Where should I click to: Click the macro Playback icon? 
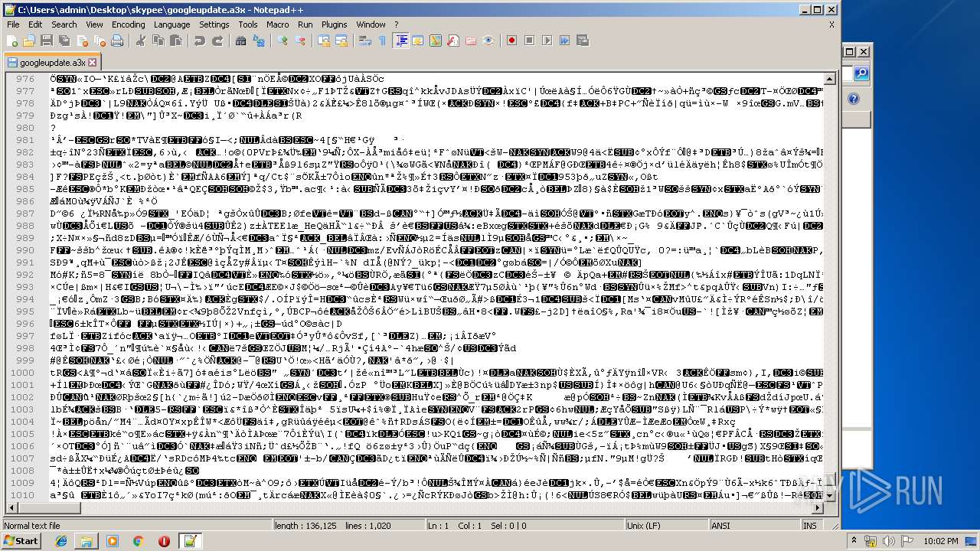[x=547, y=40]
